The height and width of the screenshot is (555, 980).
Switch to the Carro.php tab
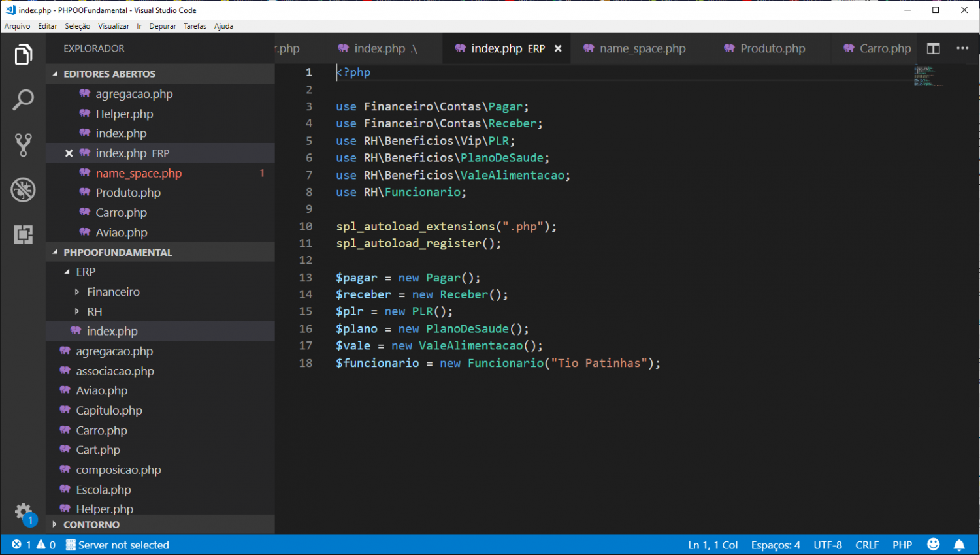[875, 48]
